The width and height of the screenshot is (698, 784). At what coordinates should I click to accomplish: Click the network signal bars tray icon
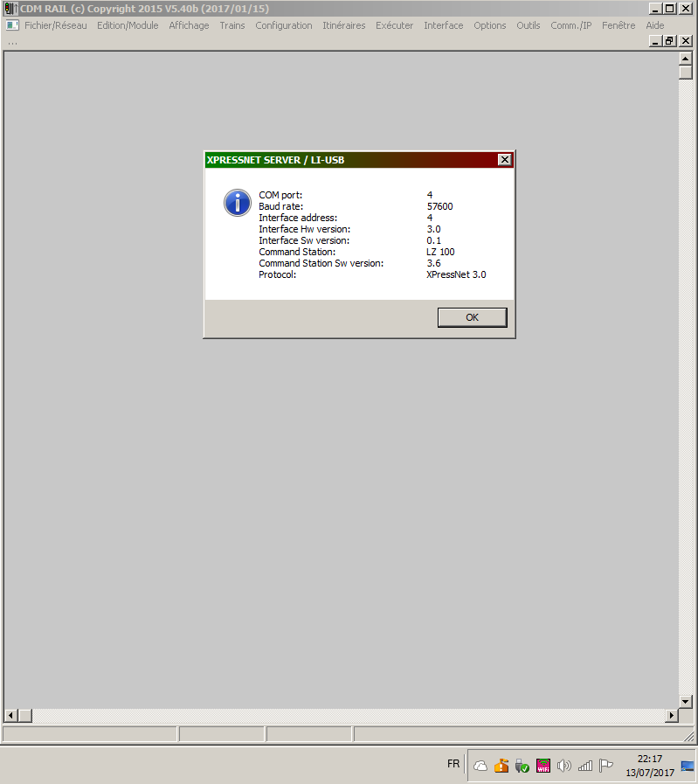[x=585, y=766]
